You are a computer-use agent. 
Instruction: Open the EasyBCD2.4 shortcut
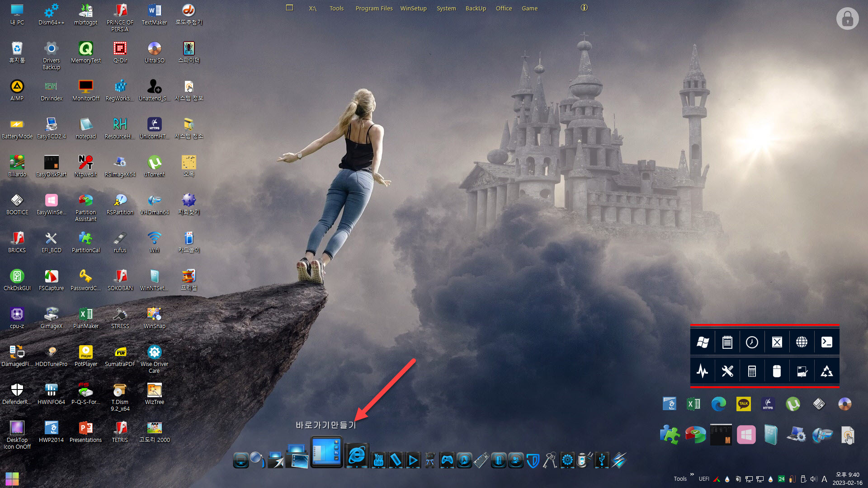(51, 128)
